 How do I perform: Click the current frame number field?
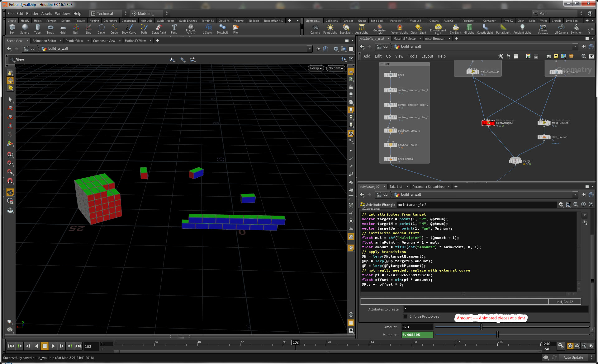tap(91, 346)
